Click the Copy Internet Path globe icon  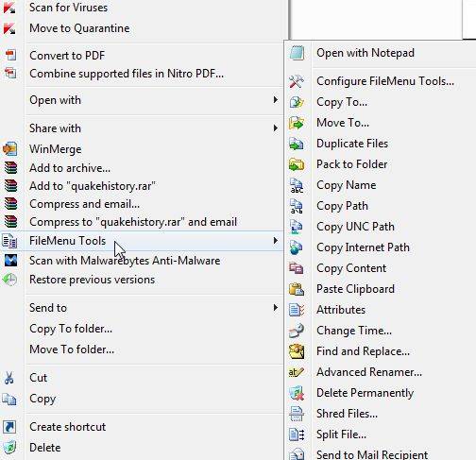point(297,247)
